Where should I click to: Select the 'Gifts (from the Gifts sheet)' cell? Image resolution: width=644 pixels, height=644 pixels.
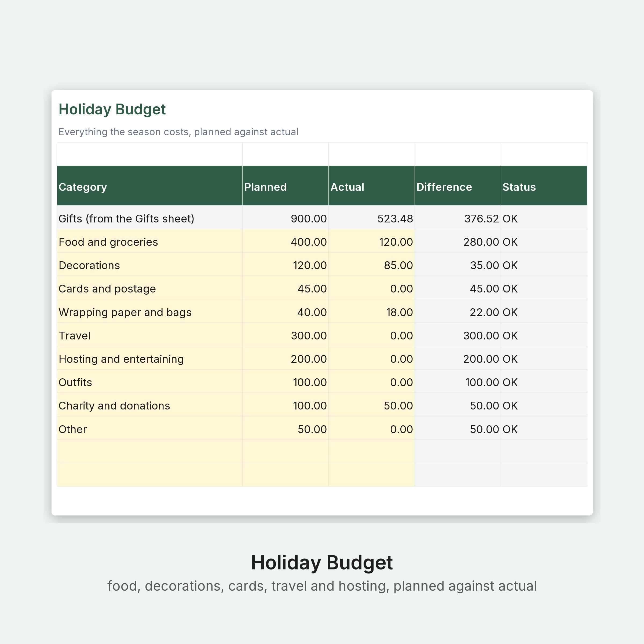150,217
